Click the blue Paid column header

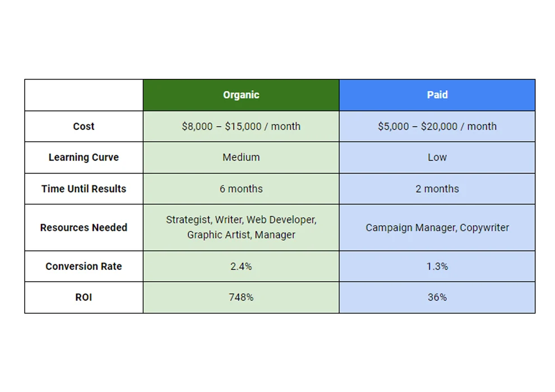[x=437, y=95]
